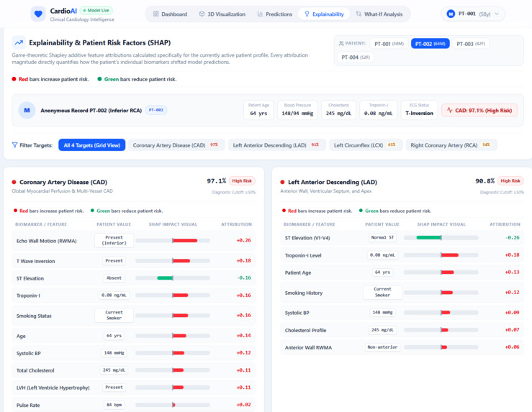Screen dimensions: 532x412
Task: Click the funnel icon beside Filter Targets
Action: (x=14, y=145)
